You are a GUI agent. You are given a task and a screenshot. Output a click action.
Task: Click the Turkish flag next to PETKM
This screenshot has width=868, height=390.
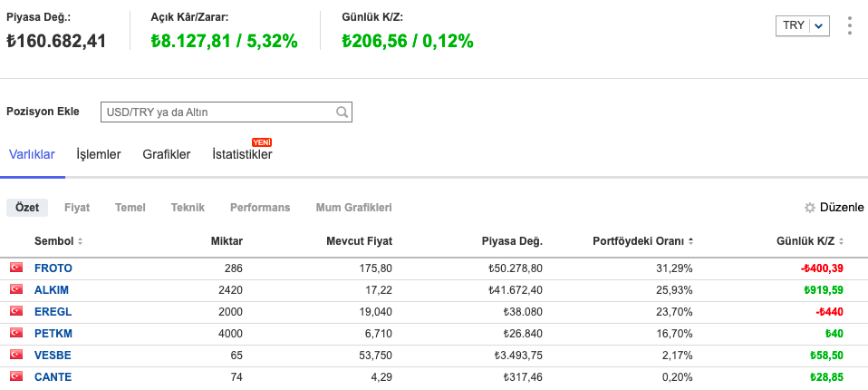pos(15,334)
